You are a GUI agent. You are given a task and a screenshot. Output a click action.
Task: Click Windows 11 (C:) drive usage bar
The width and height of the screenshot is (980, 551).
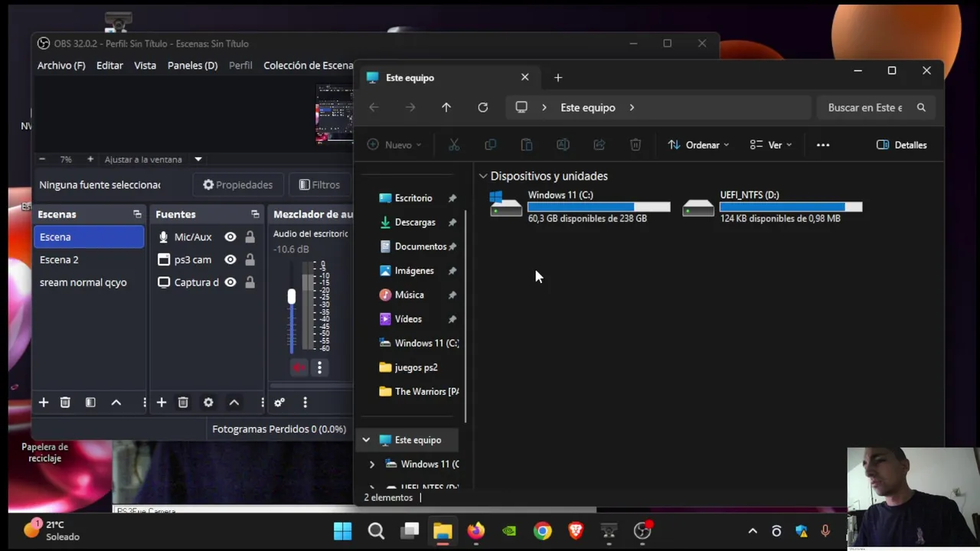click(x=599, y=207)
